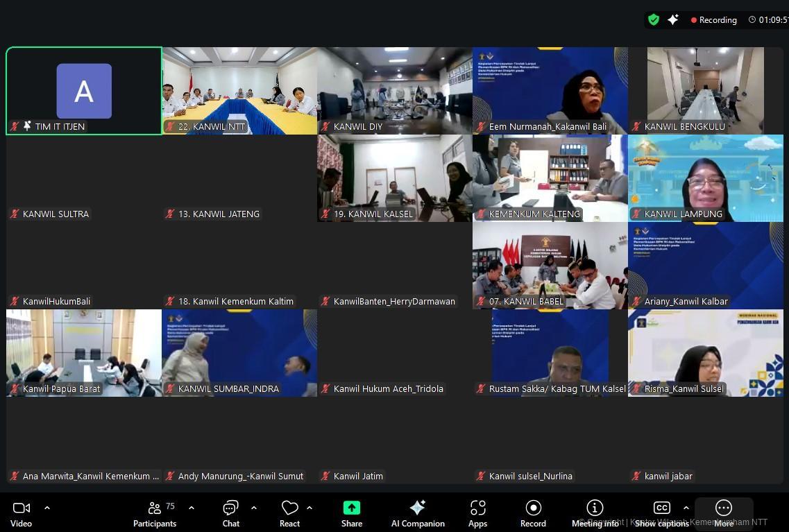Viewport: 789px width, 532px height.
Task: Toggle the Video camera on or off
Action: click(x=22, y=513)
